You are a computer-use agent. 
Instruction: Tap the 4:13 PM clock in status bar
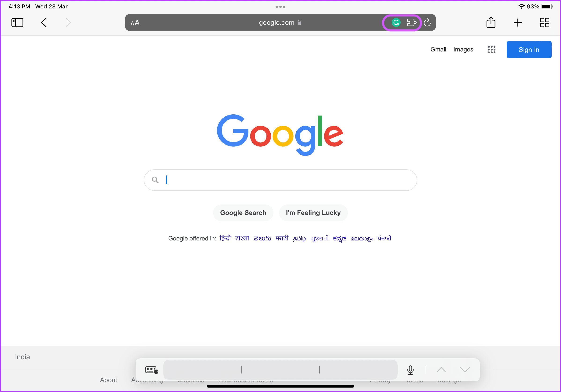click(x=19, y=7)
